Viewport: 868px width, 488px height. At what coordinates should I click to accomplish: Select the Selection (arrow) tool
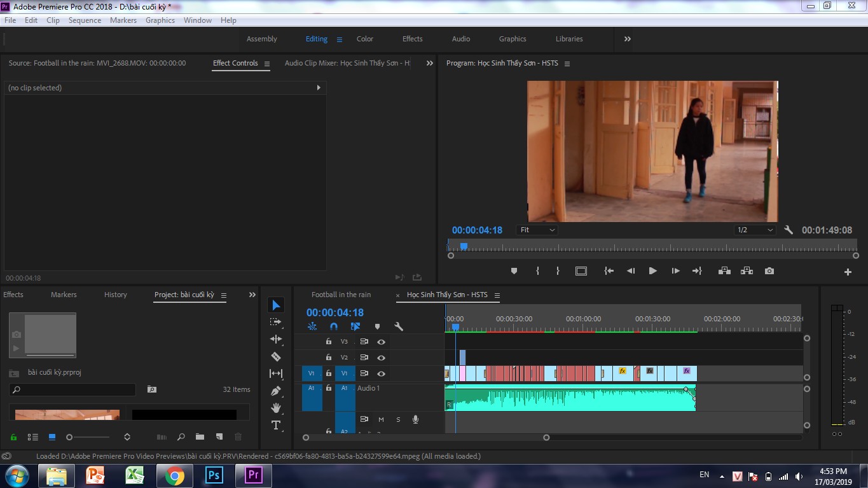pos(276,305)
